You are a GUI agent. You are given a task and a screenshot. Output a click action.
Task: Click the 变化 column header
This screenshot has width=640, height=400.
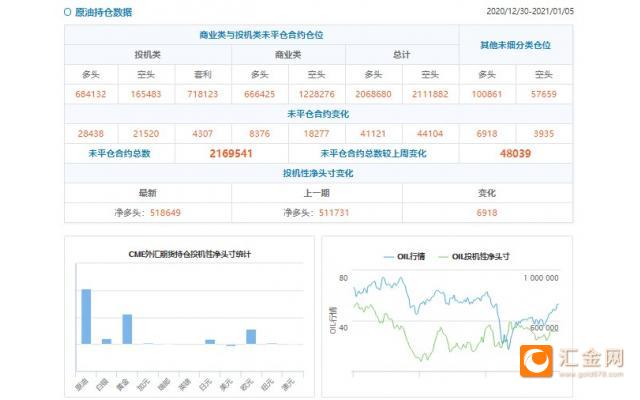pyautogui.click(x=487, y=193)
